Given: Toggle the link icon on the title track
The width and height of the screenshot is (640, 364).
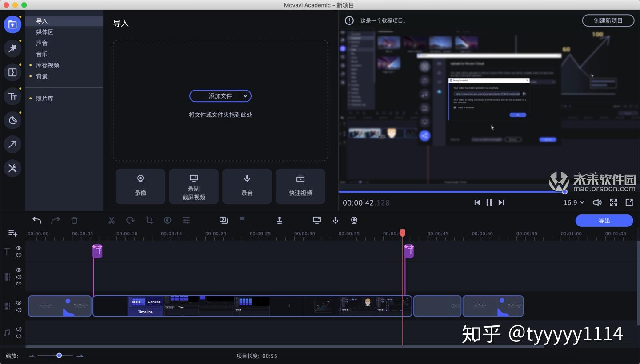Looking at the screenshot, I should (x=19, y=255).
